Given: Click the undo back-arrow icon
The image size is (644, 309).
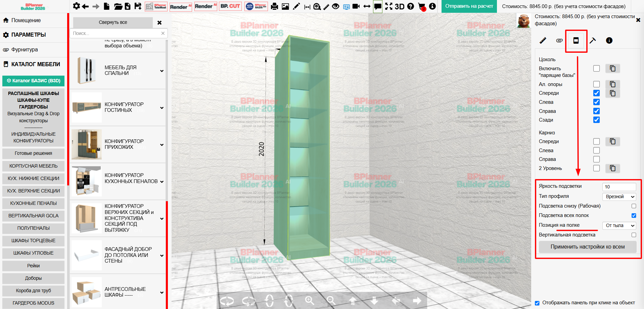Looking at the screenshot, I should coord(85,6).
